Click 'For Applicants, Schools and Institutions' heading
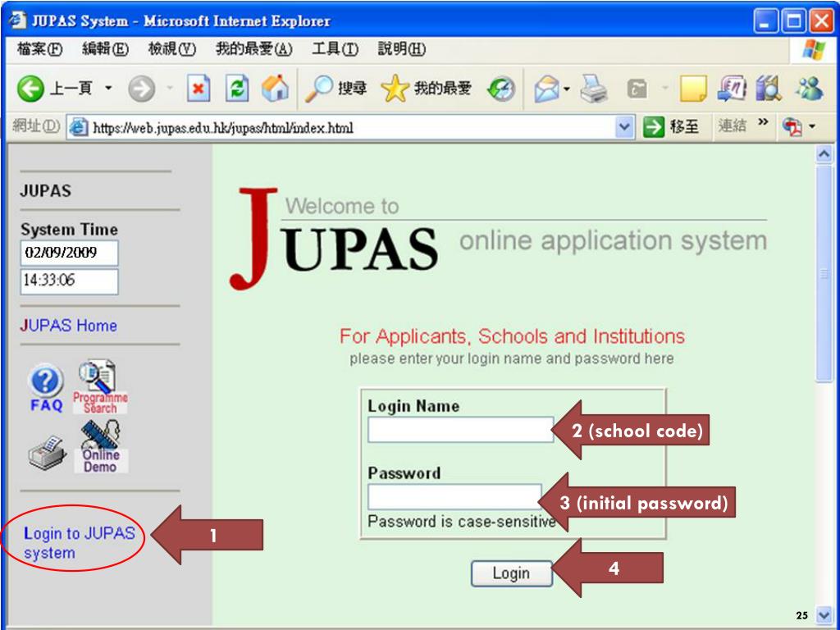The height and width of the screenshot is (630, 840). [512, 336]
